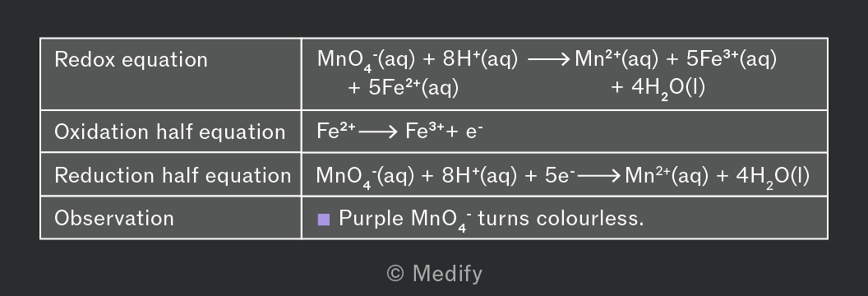Select the Redox equation row label

[x=131, y=60]
